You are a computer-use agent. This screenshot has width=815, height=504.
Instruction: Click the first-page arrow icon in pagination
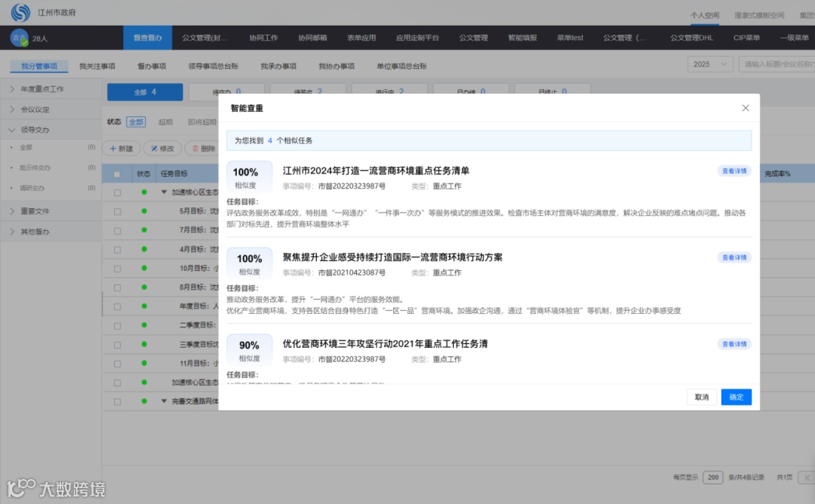coord(806,477)
